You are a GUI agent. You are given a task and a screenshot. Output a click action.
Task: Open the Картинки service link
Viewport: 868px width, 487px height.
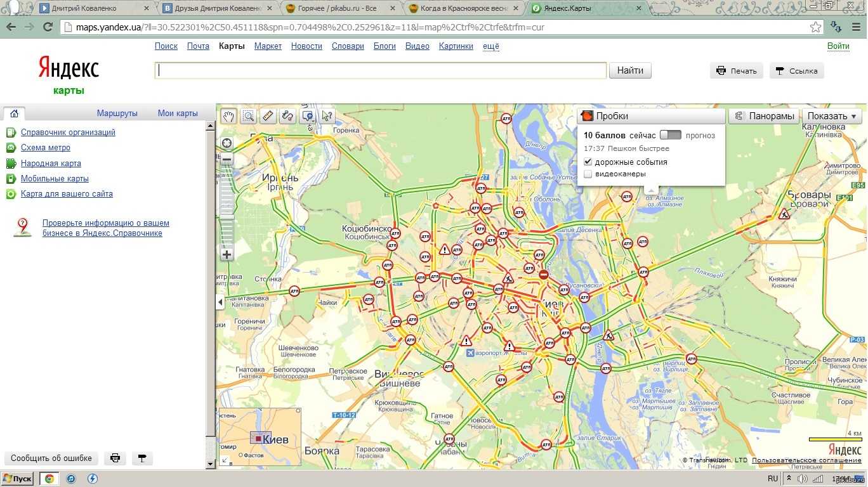[456, 46]
